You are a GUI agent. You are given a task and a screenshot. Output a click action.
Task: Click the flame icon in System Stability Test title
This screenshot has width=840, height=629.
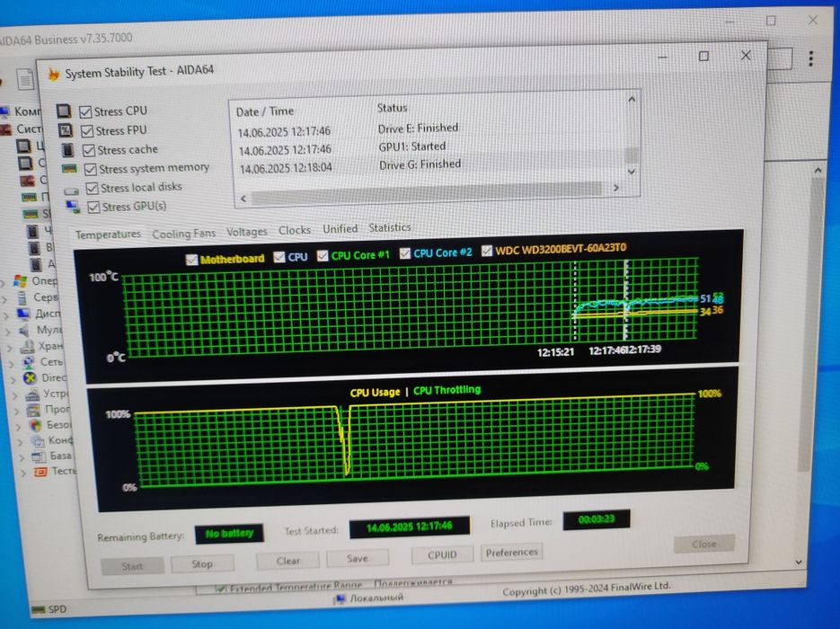pos(54,74)
